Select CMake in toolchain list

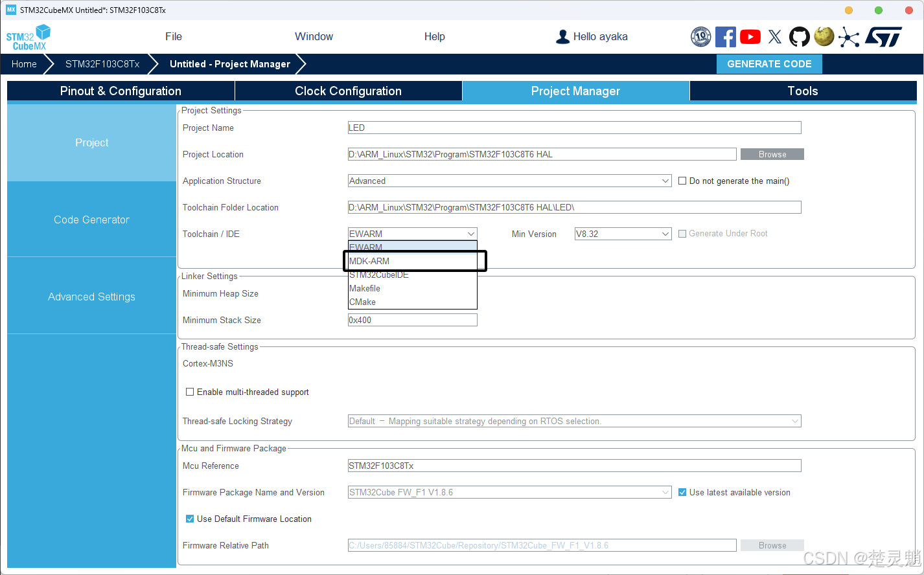413,302
